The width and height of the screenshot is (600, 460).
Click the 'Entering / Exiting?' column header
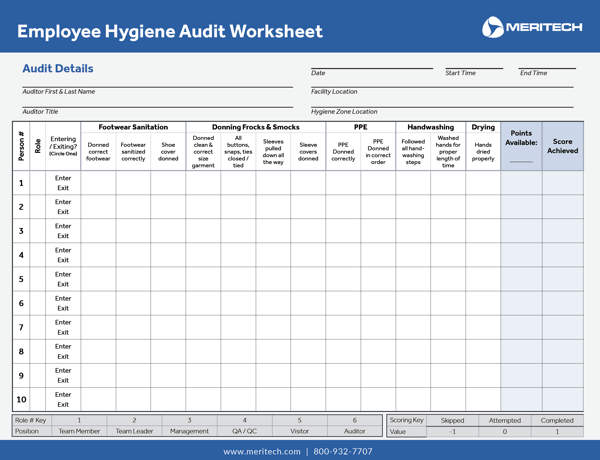click(63, 146)
